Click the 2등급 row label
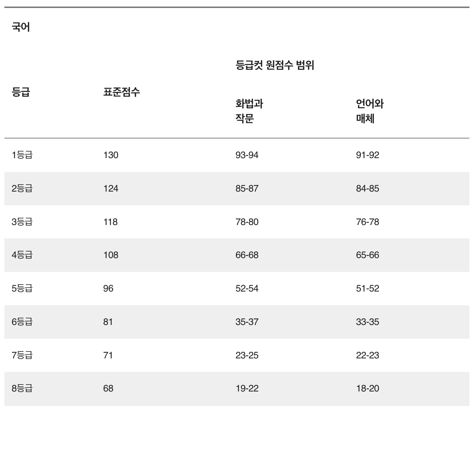Screen dimensions: 476x450 click(22, 189)
